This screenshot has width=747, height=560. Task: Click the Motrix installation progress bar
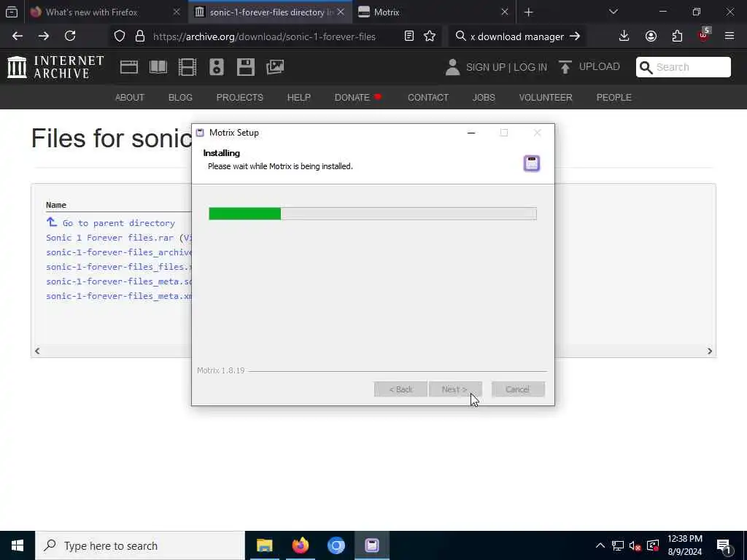[373, 214]
